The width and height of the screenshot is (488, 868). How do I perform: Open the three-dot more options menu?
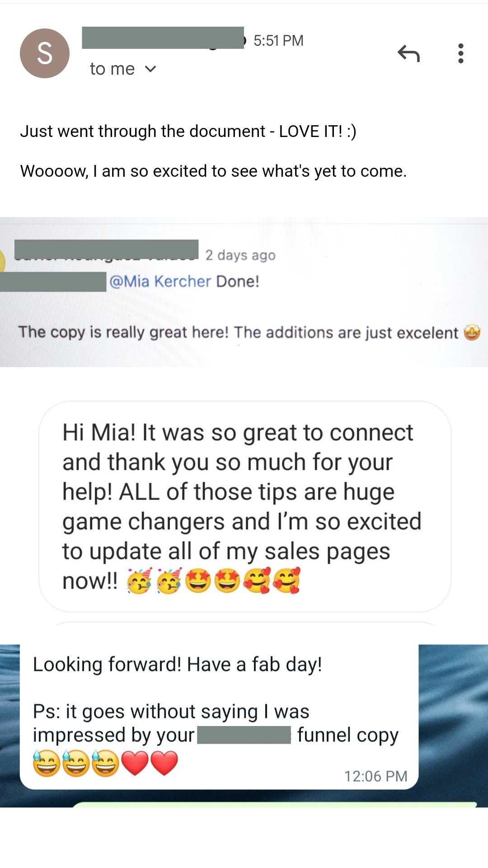click(460, 53)
